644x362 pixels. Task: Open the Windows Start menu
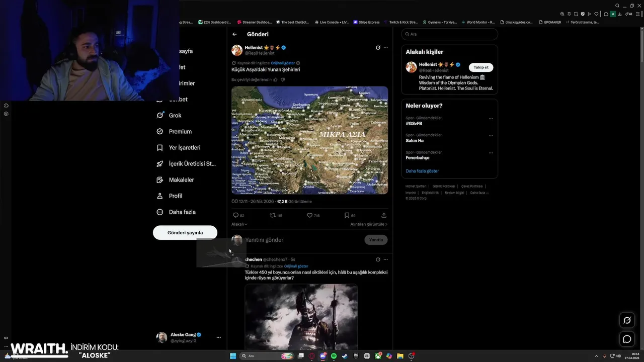point(233,356)
